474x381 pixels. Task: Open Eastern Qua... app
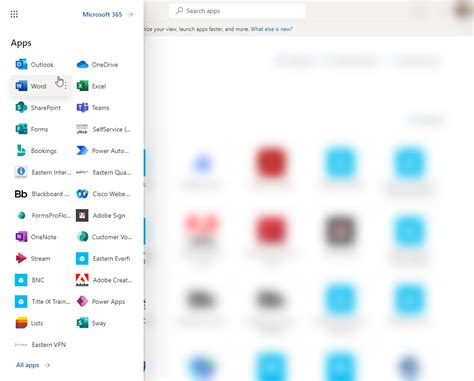[x=104, y=172]
